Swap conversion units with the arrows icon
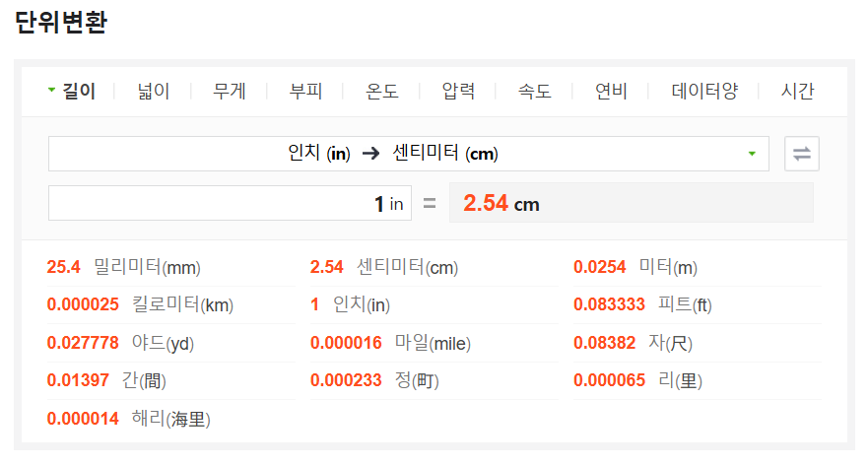868x466 pixels. tap(802, 154)
